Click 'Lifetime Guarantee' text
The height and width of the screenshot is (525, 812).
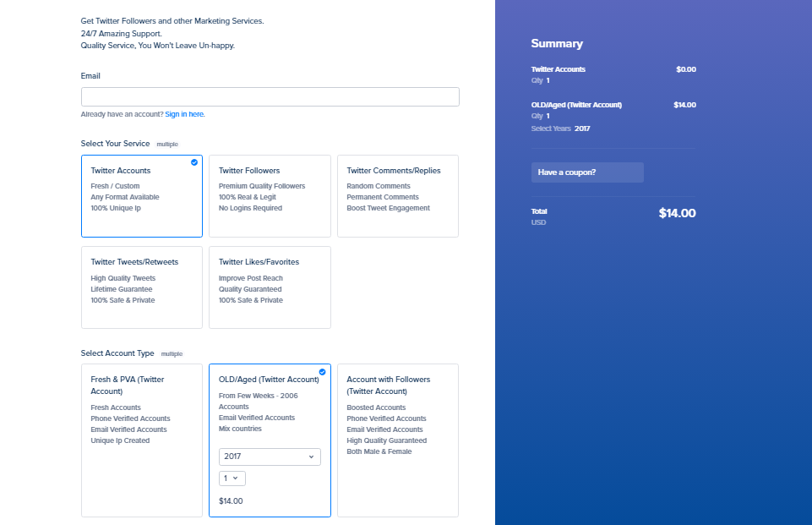121,289
